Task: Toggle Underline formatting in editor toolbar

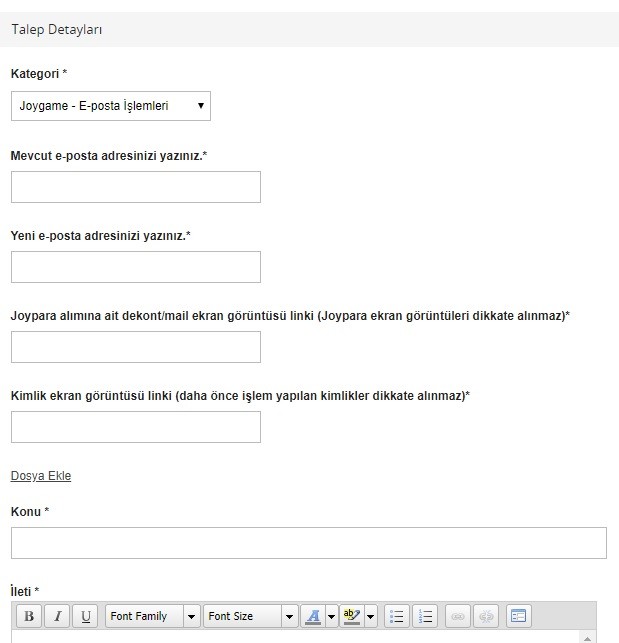Action: [x=85, y=616]
